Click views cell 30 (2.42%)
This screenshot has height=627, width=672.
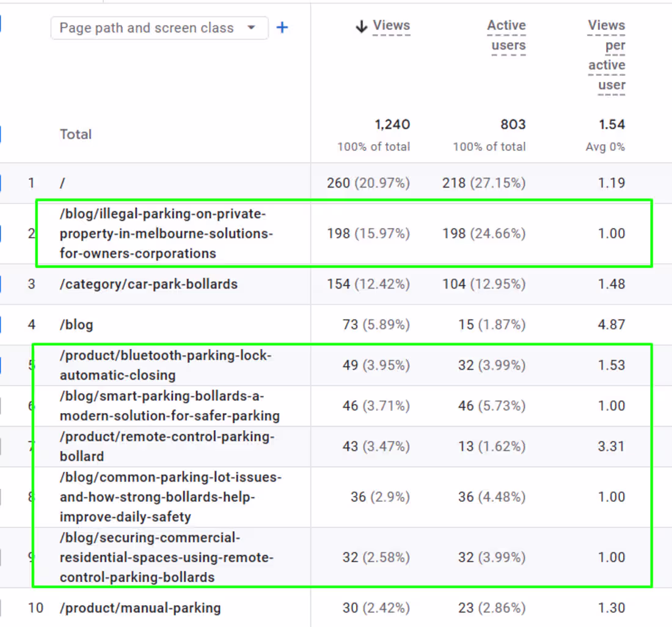point(376,608)
